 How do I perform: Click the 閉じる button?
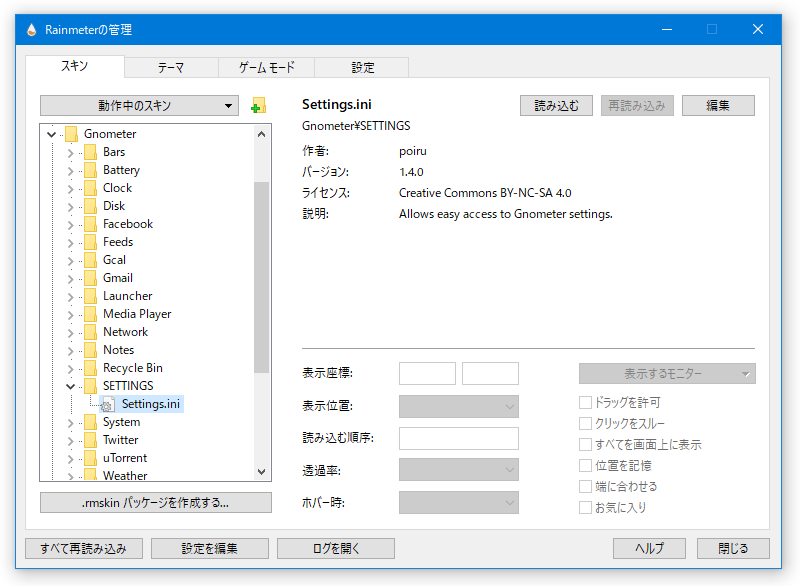pos(733,549)
